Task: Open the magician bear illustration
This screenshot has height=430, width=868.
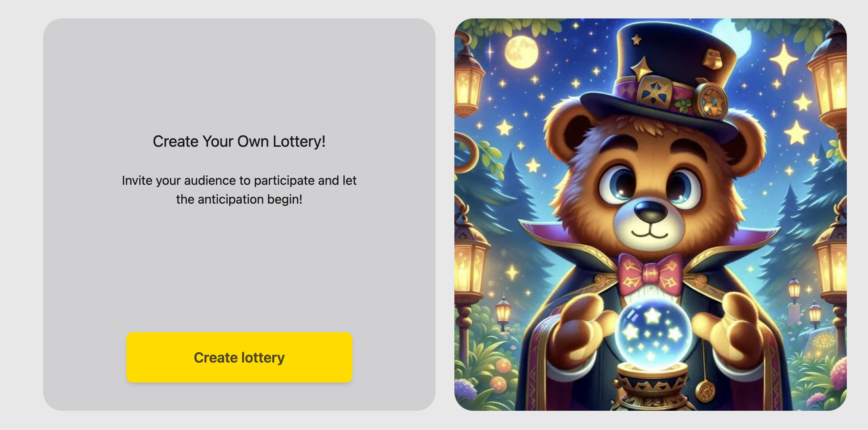Action: tap(650, 215)
